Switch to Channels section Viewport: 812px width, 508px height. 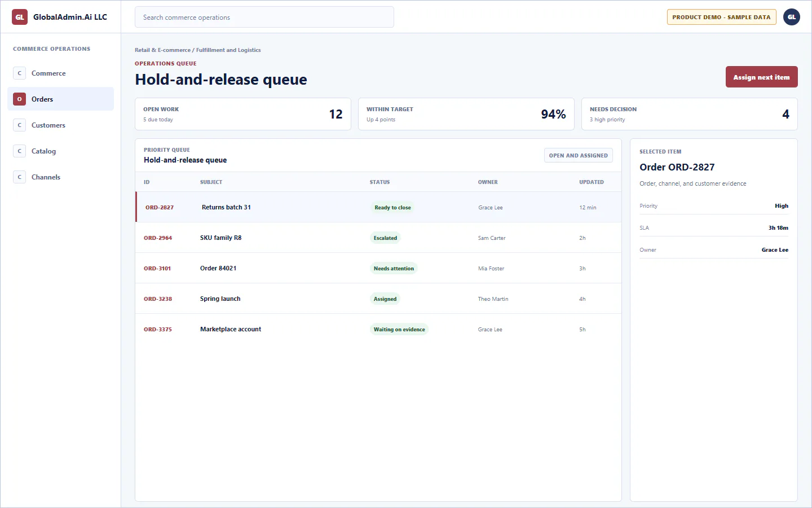pyautogui.click(x=60, y=177)
